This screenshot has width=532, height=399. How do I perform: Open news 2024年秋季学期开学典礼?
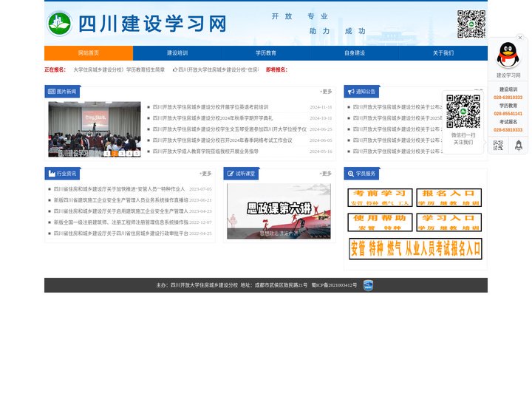coord(213,118)
